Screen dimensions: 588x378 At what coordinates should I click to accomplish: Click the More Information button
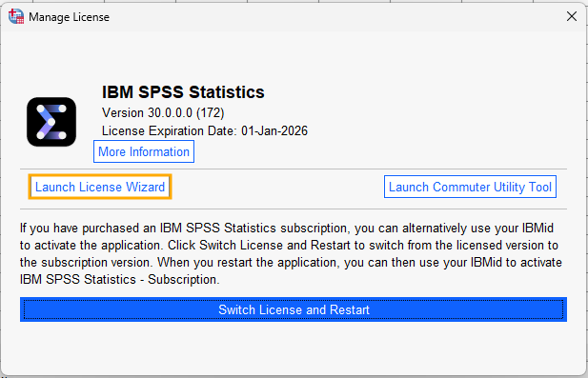coord(144,151)
